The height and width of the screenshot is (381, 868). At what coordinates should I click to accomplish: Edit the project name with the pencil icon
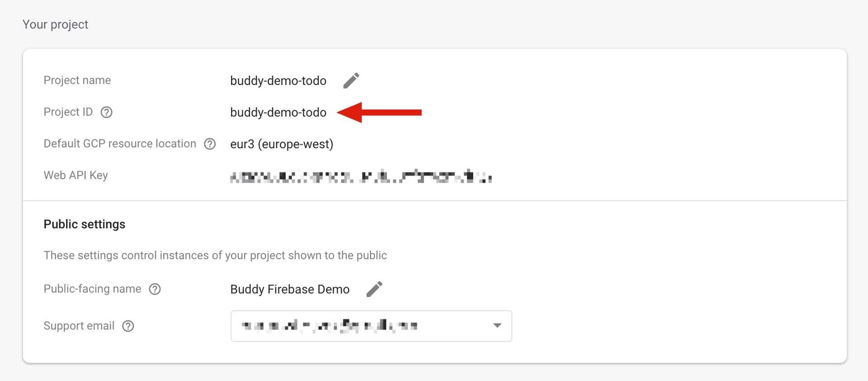point(351,80)
